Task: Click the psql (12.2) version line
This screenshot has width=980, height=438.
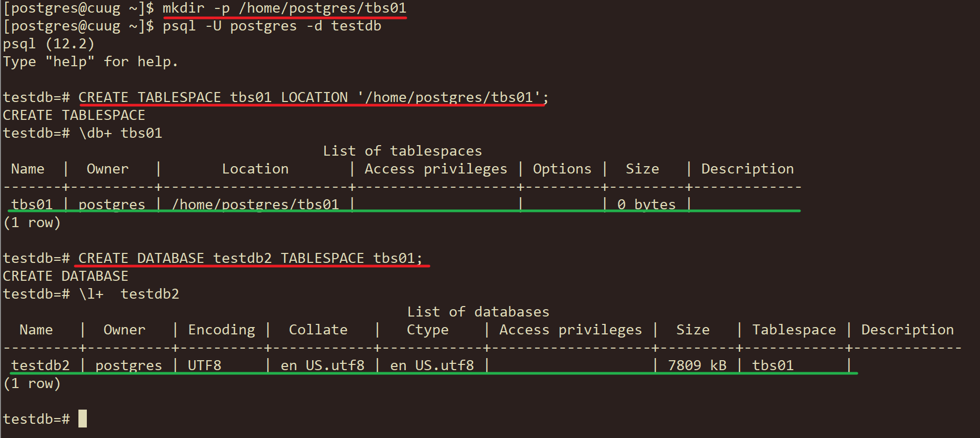Action: click(x=48, y=44)
